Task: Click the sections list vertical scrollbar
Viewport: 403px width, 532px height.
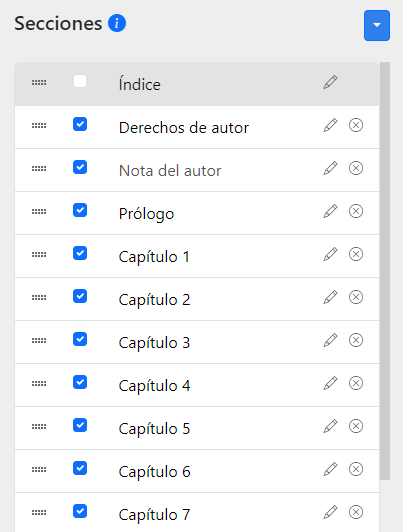Action: (x=385, y=271)
